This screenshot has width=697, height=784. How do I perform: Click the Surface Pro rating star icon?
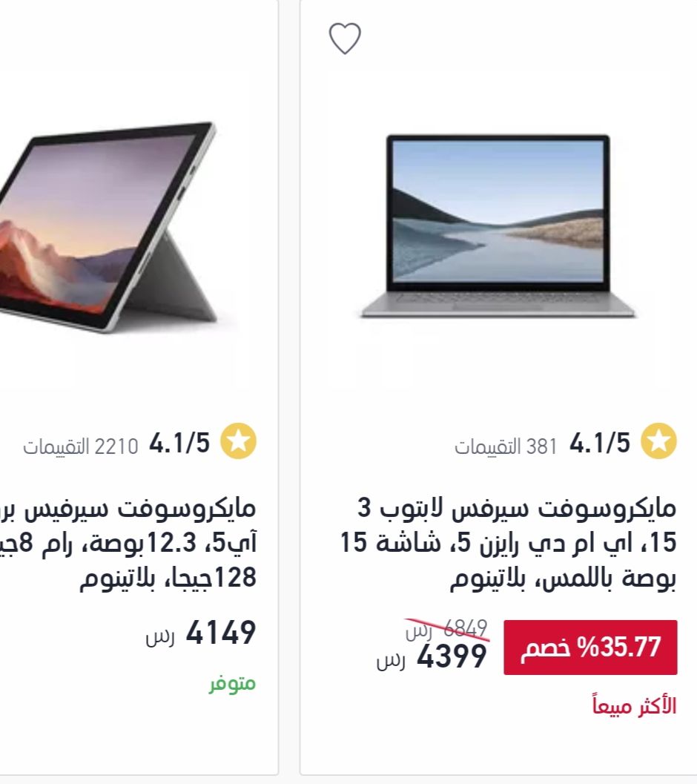[239, 441]
